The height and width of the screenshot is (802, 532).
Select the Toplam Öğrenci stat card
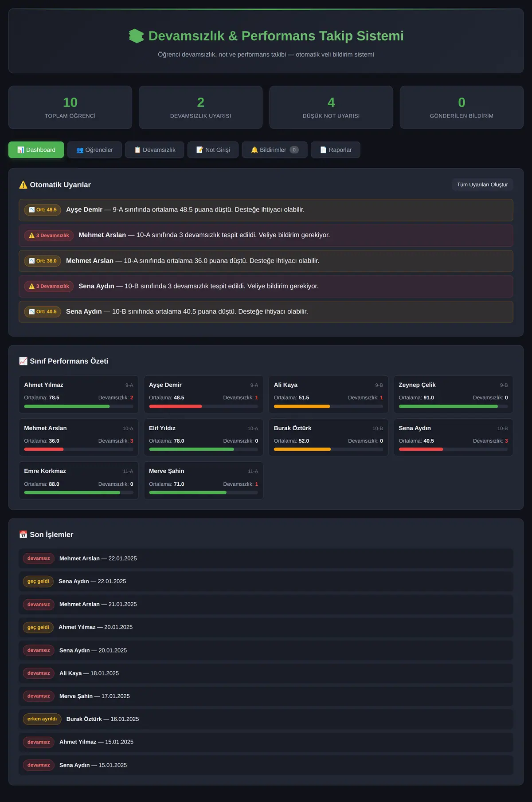click(x=70, y=107)
